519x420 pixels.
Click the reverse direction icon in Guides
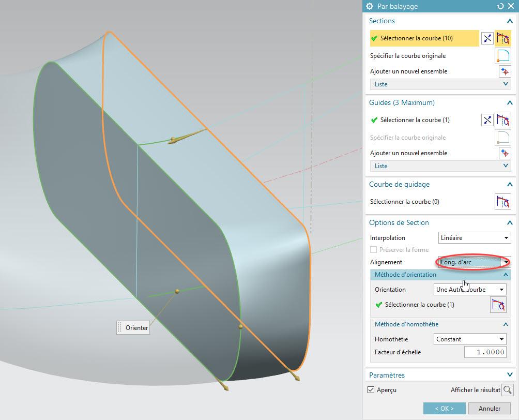pyautogui.click(x=487, y=120)
